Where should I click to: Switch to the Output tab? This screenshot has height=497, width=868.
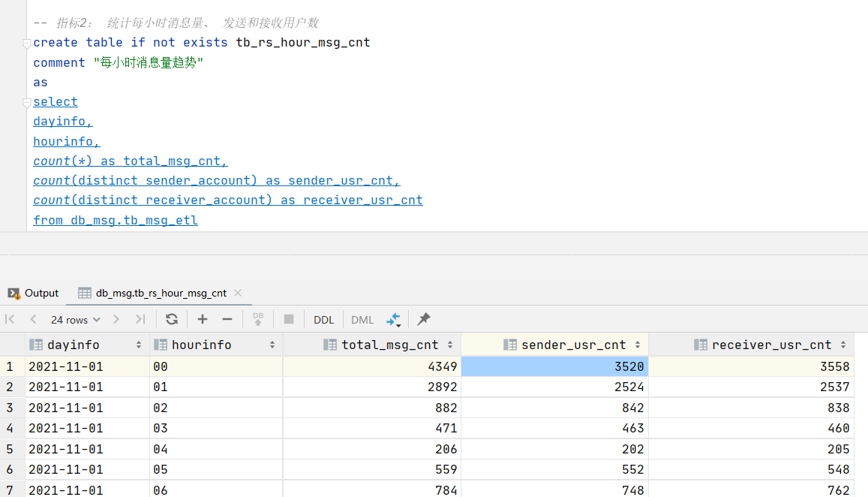click(x=33, y=293)
